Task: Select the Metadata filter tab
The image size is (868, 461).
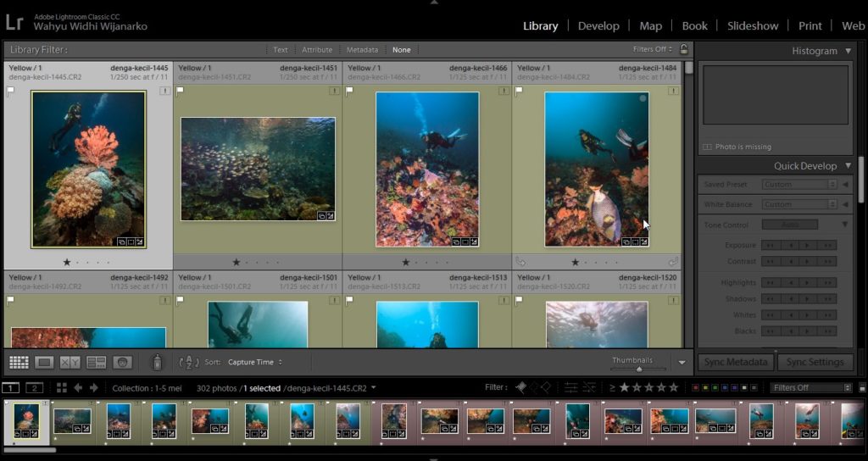Action: click(362, 50)
